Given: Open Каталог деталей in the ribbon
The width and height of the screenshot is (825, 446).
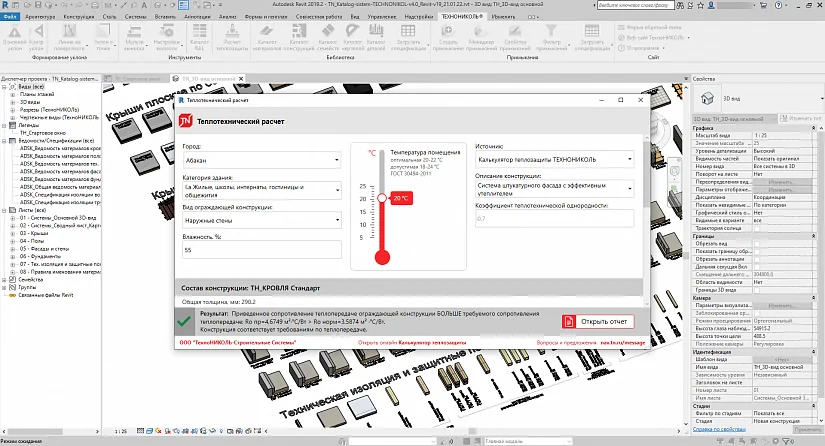Looking at the screenshot, I should 376,37.
